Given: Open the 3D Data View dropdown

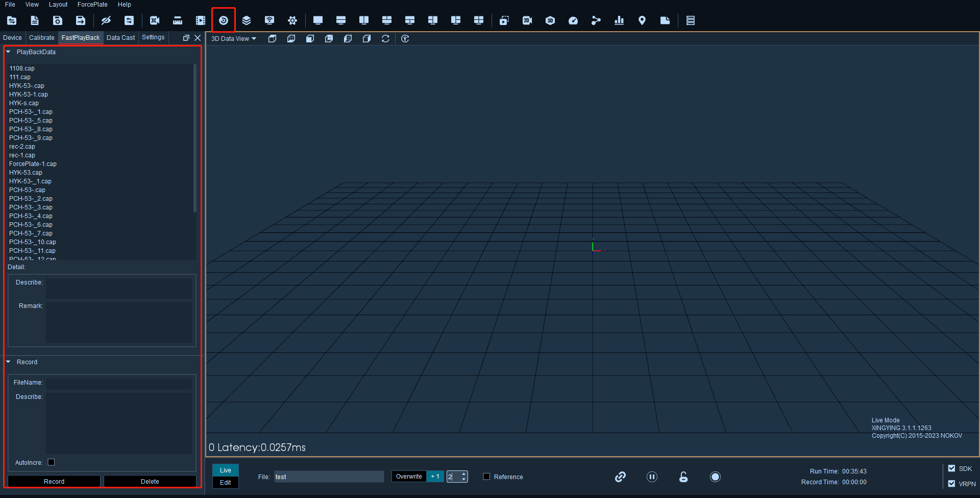Looking at the screenshot, I should (234, 39).
